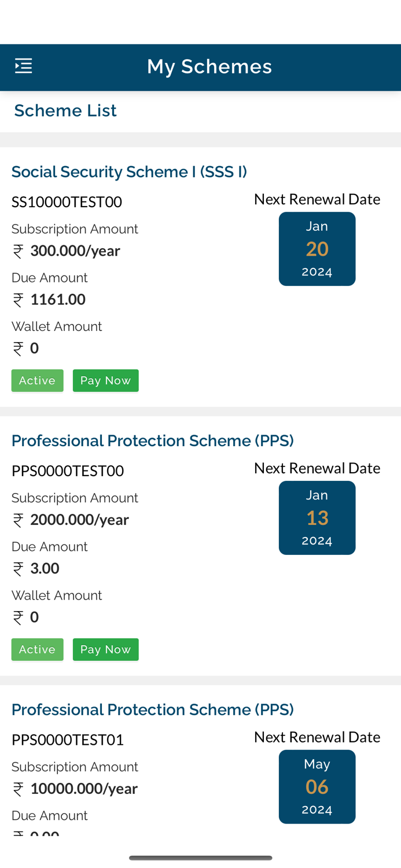Screen dimensions: 401x868
Task: Click Pay Now for Social Security Scheme
Action: (105, 381)
